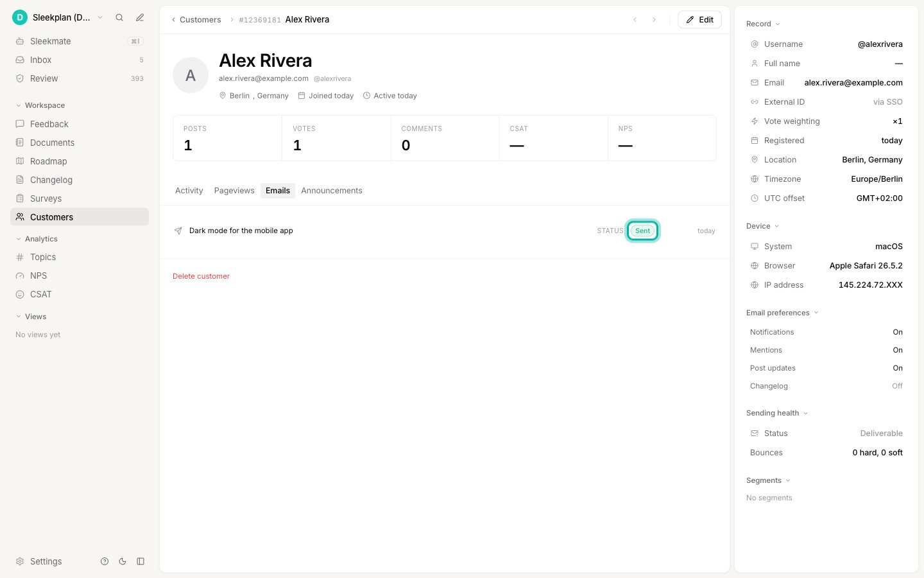Go to previous customer arrow
The width and height of the screenshot is (924, 578).
[635, 20]
